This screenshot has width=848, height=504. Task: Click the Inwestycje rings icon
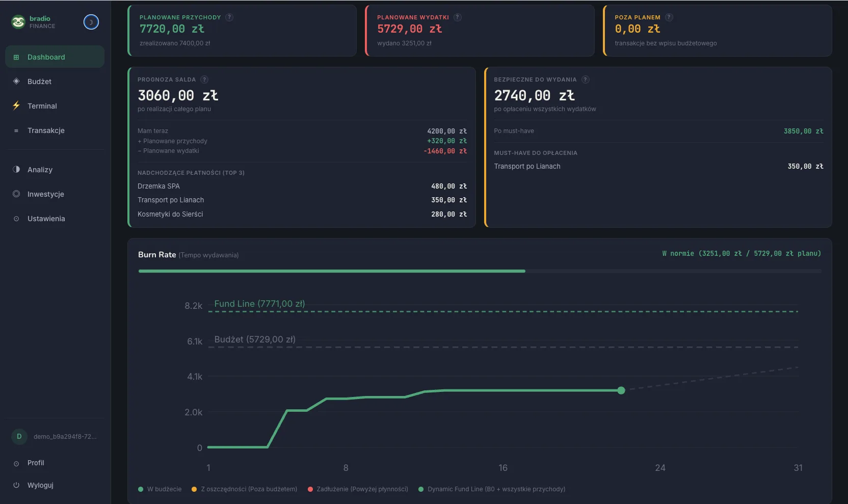tap(16, 194)
